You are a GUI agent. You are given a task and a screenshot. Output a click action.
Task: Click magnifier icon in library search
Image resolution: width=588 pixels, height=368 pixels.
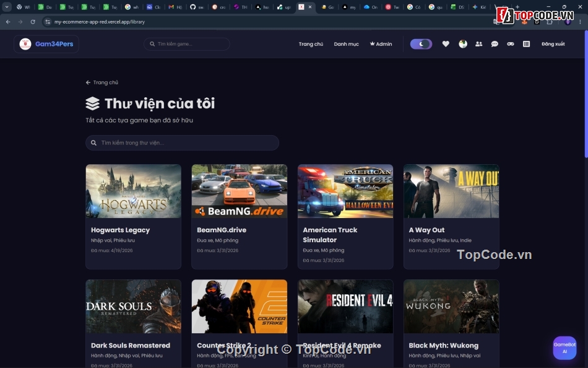tap(93, 142)
